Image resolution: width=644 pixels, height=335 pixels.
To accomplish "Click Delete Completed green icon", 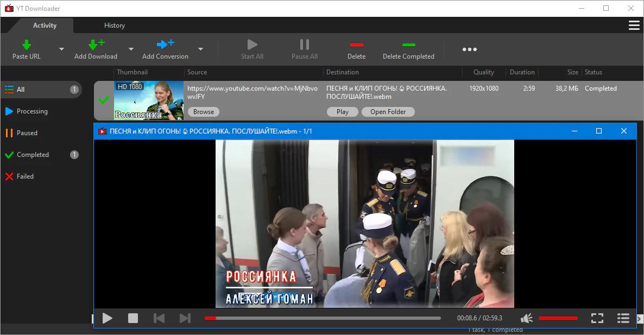I will [x=408, y=45].
